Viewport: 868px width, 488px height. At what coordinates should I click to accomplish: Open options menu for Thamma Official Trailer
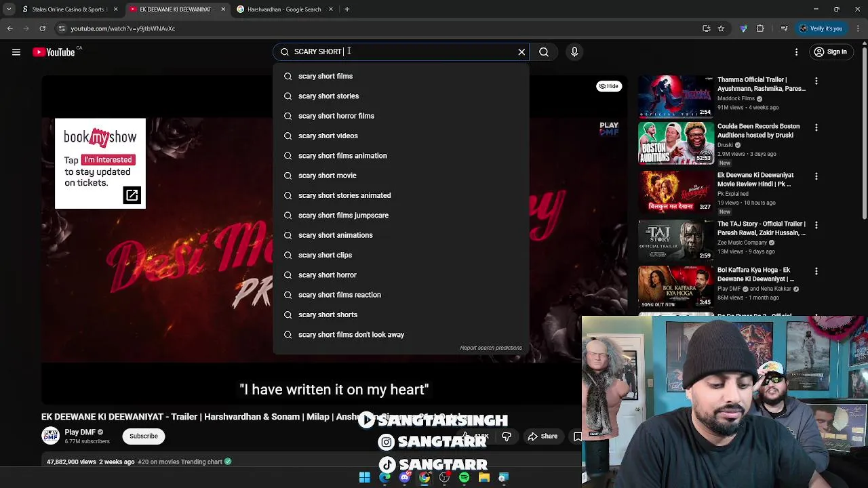(x=816, y=81)
